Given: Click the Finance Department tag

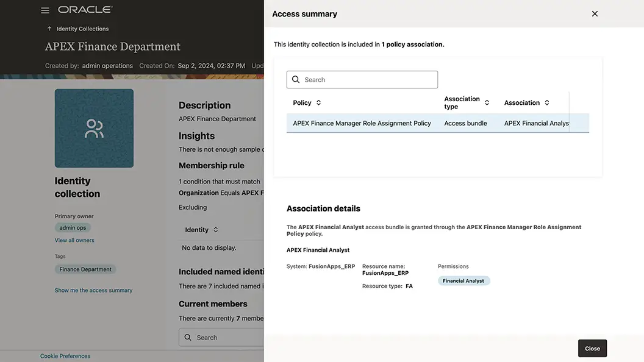Looking at the screenshot, I should [85, 269].
